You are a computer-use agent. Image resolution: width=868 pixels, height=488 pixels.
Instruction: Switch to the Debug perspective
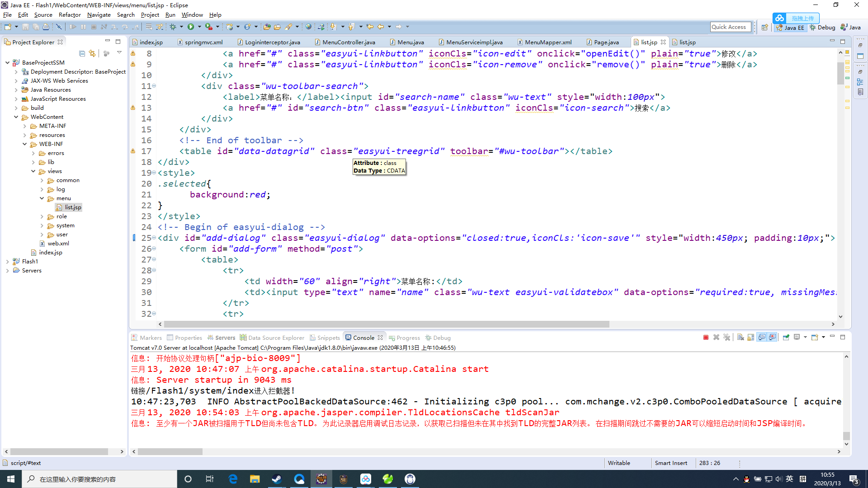822,28
